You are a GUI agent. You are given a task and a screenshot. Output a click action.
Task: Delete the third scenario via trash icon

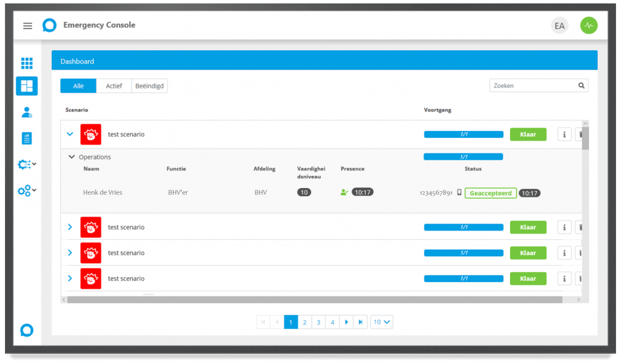580,252
